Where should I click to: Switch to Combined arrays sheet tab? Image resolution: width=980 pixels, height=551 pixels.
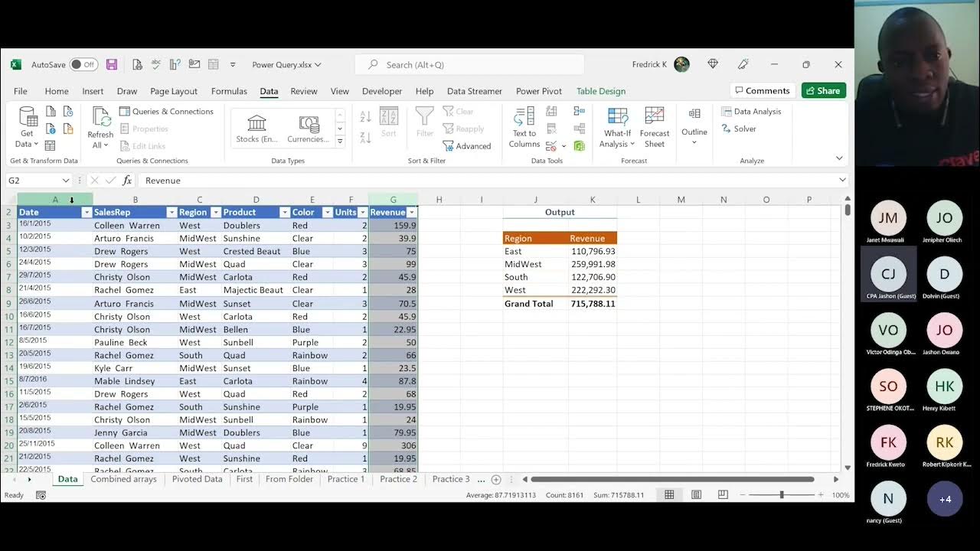[x=123, y=479]
